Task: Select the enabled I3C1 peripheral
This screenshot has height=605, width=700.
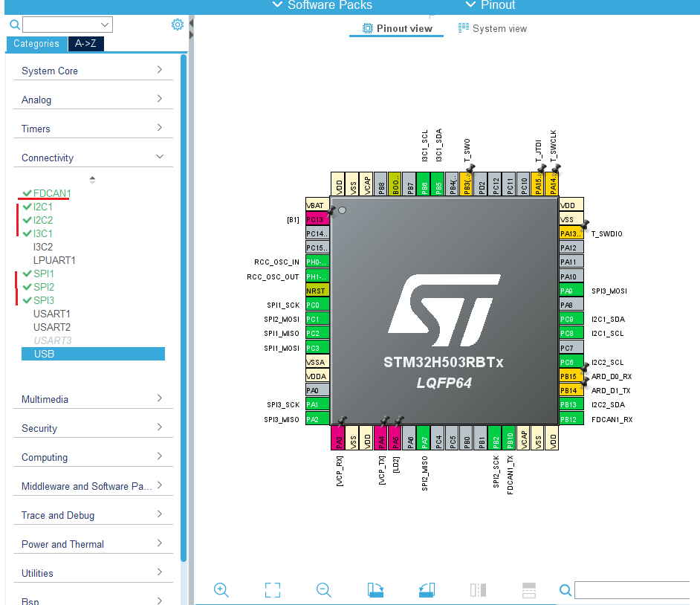Action: (38, 233)
